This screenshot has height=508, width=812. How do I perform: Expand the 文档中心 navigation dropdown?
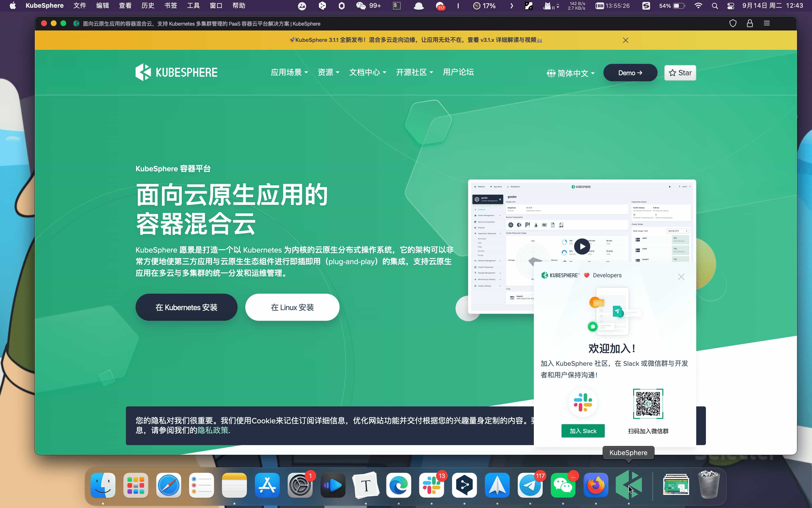368,72
